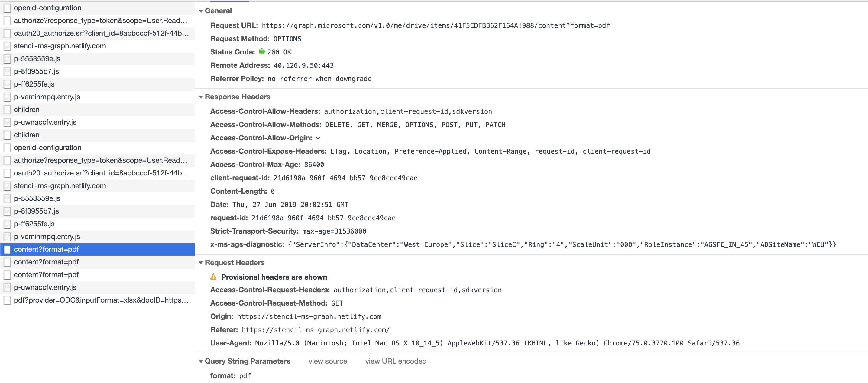Click the icon next to stencil-ms-graph.netlify.com
Image resolution: width=868 pixels, height=383 pixels.
tap(7, 46)
